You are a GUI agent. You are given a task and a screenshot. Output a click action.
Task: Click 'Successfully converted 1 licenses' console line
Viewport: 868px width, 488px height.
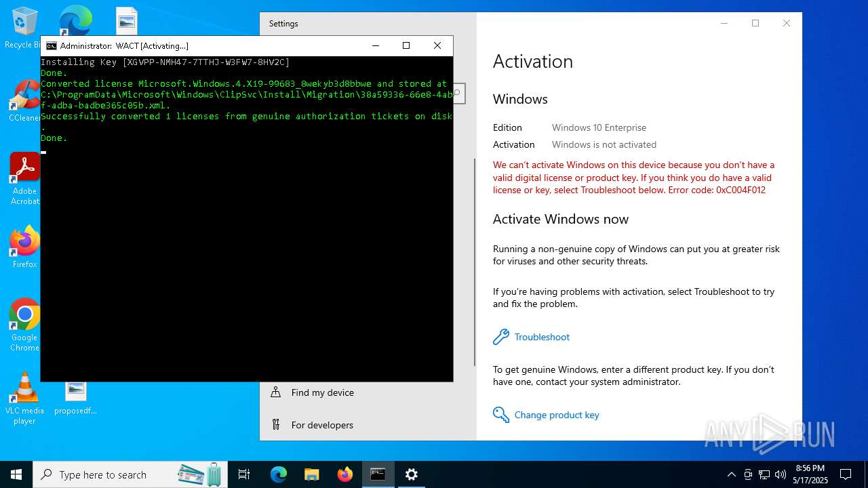click(x=246, y=116)
